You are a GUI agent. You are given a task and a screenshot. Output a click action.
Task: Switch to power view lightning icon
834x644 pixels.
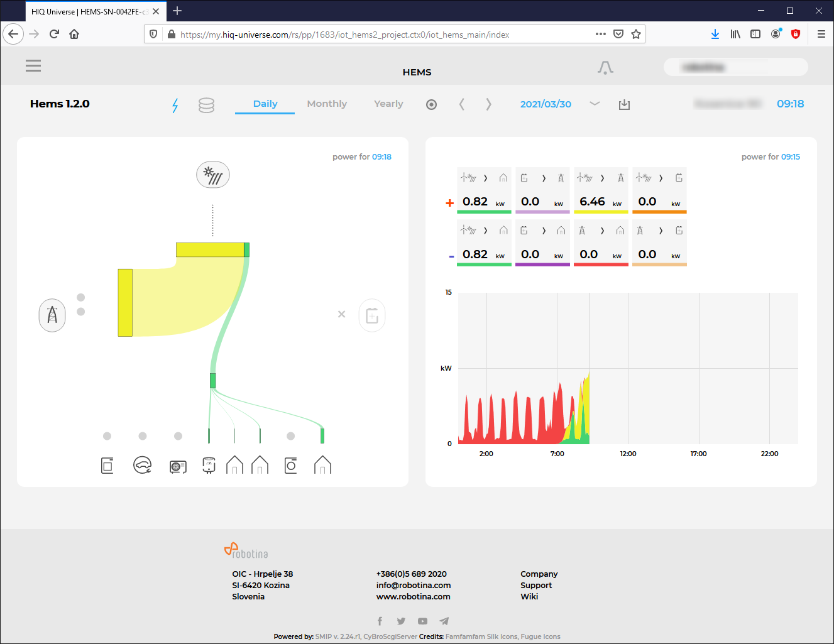click(x=175, y=105)
